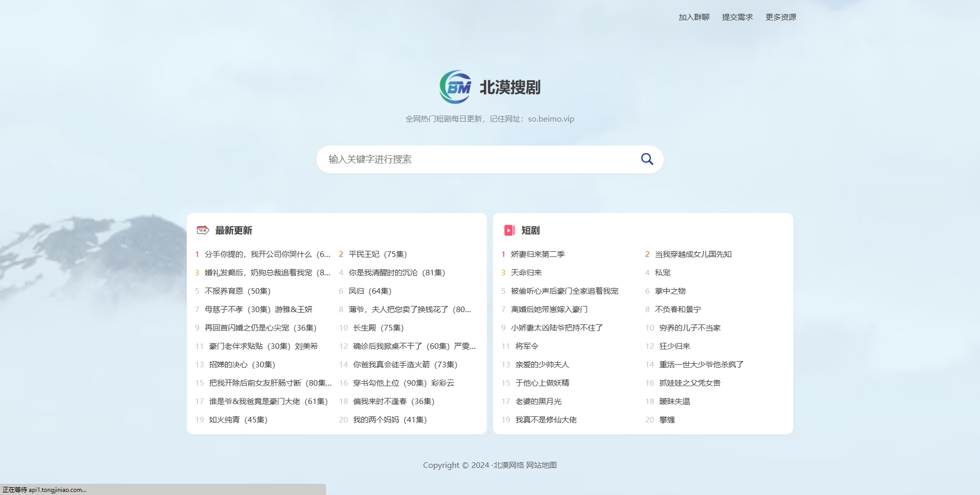Open 穷养的儿子不当家
Viewport: 980px width, 495px height.
point(690,327)
